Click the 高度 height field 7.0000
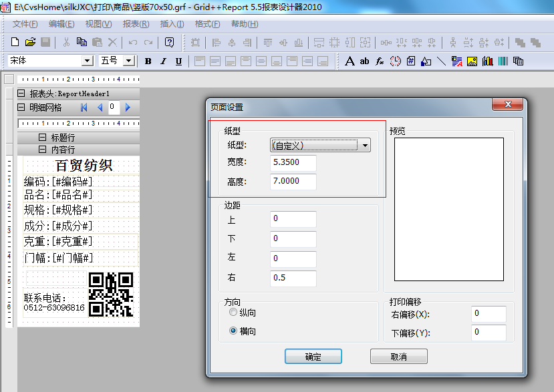The image size is (554, 392). (293, 181)
